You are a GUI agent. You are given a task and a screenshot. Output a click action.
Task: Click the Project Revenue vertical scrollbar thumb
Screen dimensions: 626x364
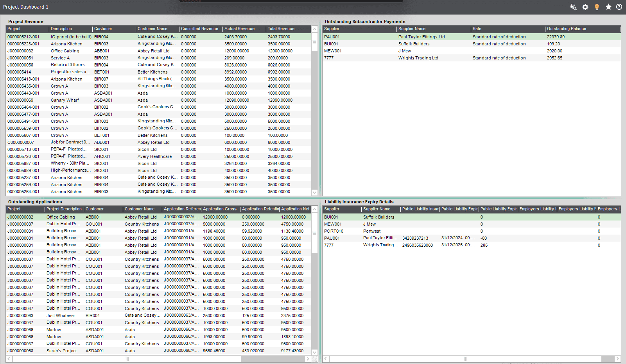click(314, 41)
